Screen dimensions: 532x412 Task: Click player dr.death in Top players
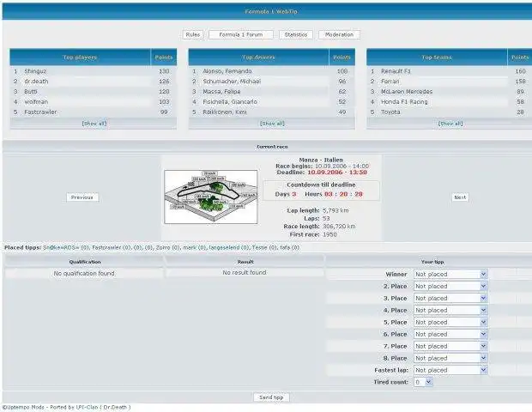pos(36,82)
